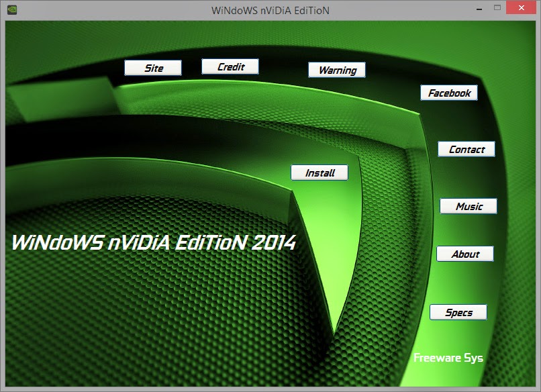Close the window with red X button
The image size is (541, 392).
(x=522, y=7)
